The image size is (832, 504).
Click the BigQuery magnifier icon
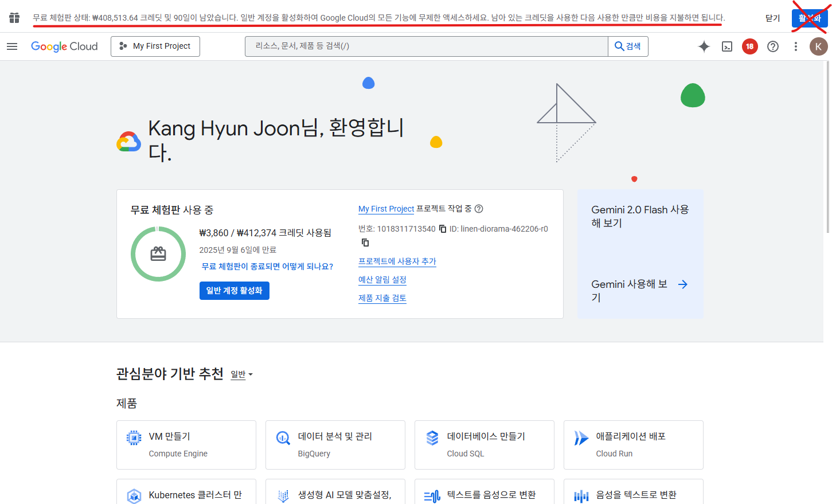tap(283, 438)
